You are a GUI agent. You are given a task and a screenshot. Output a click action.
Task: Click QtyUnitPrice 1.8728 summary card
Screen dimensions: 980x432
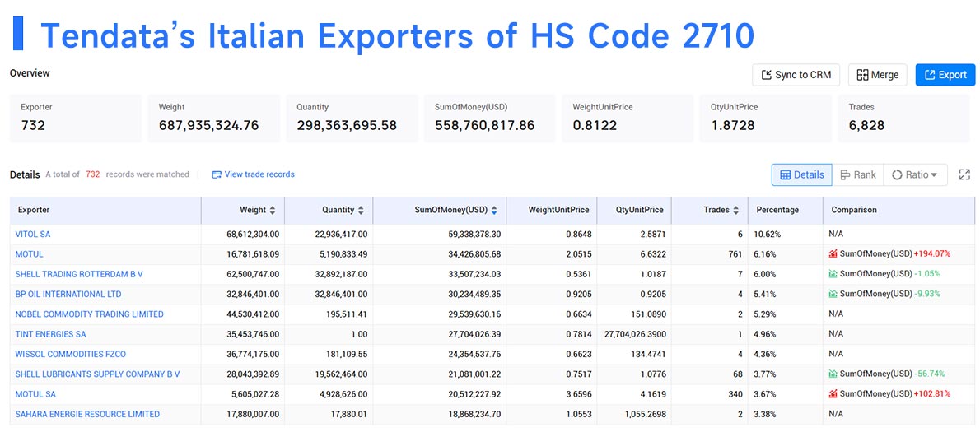click(766, 118)
